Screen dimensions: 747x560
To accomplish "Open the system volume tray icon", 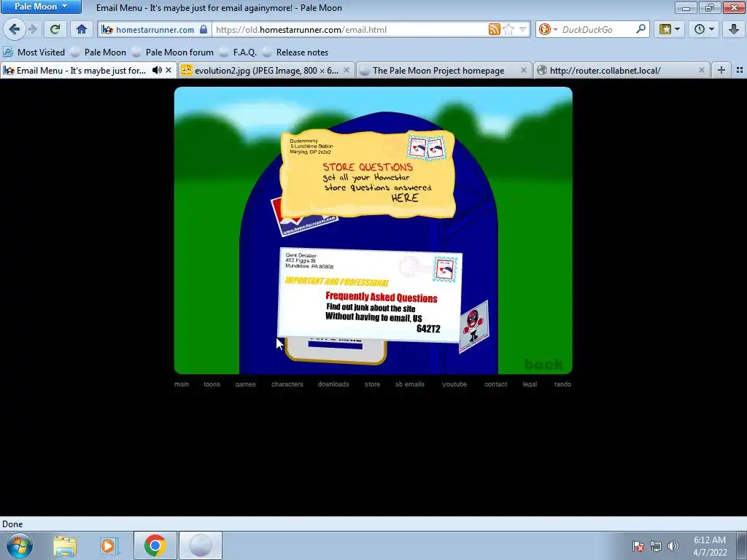I will tap(673, 546).
